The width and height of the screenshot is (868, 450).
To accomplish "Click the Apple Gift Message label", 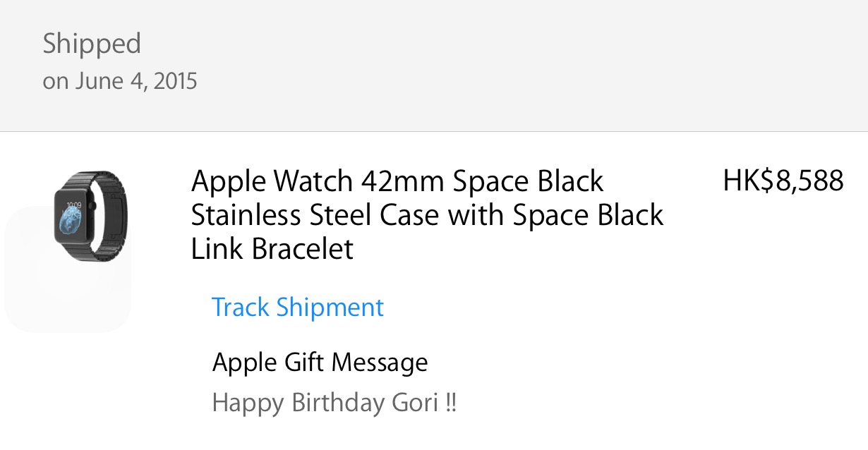I will click(x=320, y=363).
